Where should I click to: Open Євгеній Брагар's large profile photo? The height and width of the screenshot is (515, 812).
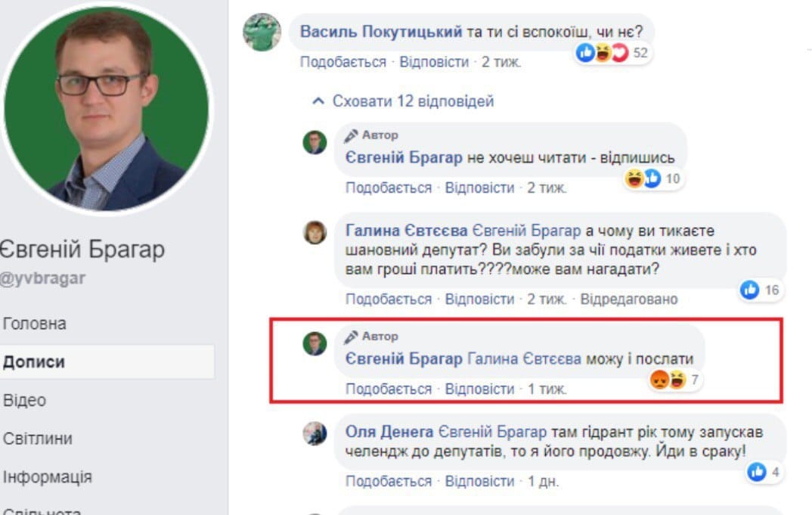point(106,109)
